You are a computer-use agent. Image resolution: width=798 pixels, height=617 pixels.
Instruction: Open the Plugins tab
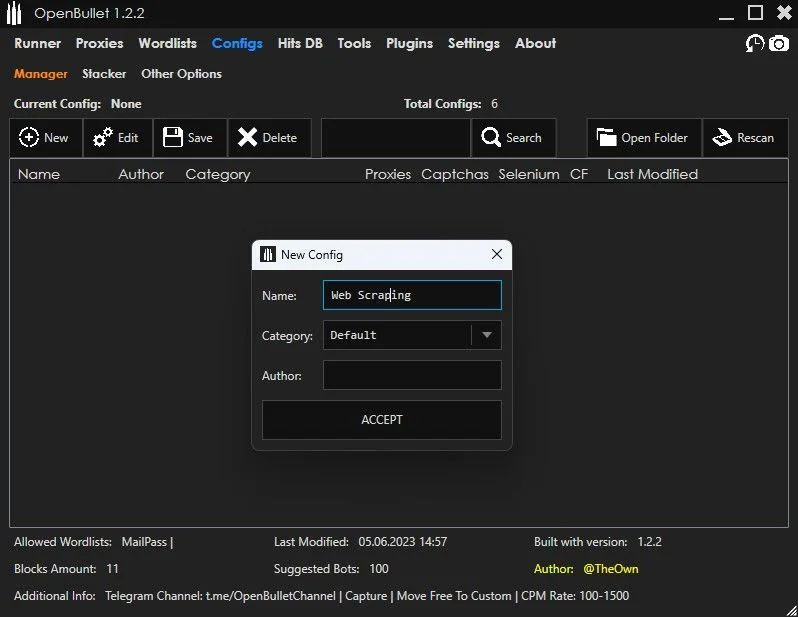pos(410,44)
